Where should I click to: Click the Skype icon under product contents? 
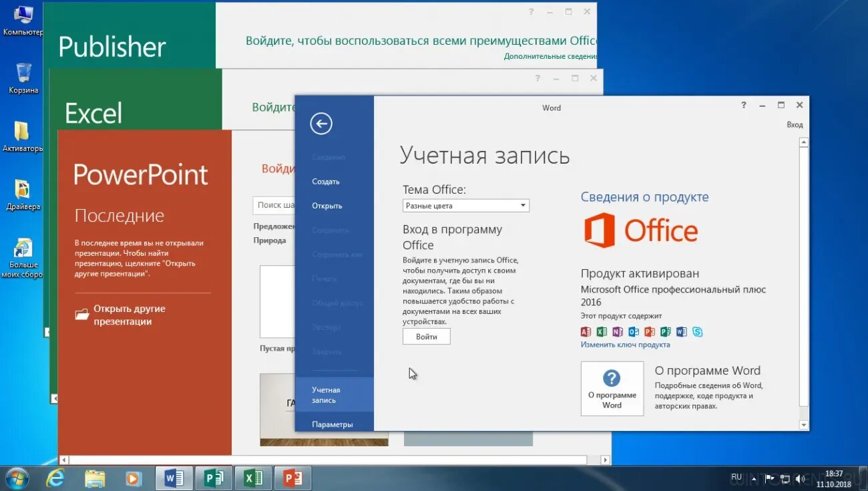698,331
